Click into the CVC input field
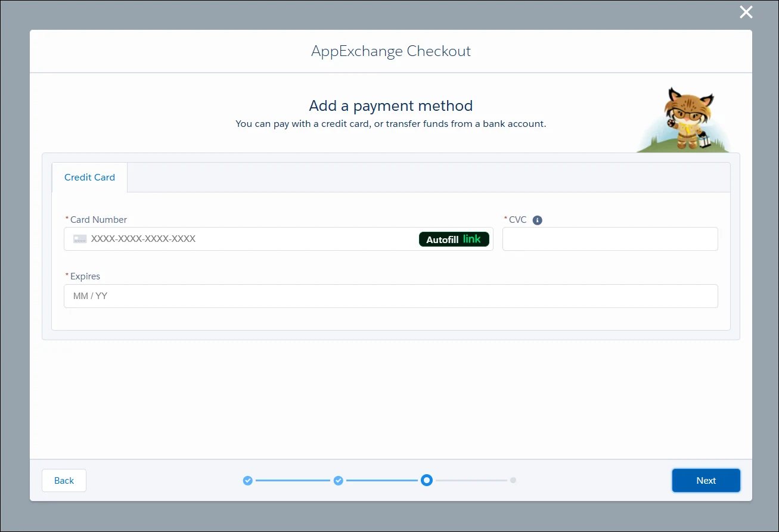The width and height of the screenshot is (779, 532). click(610, 239)
